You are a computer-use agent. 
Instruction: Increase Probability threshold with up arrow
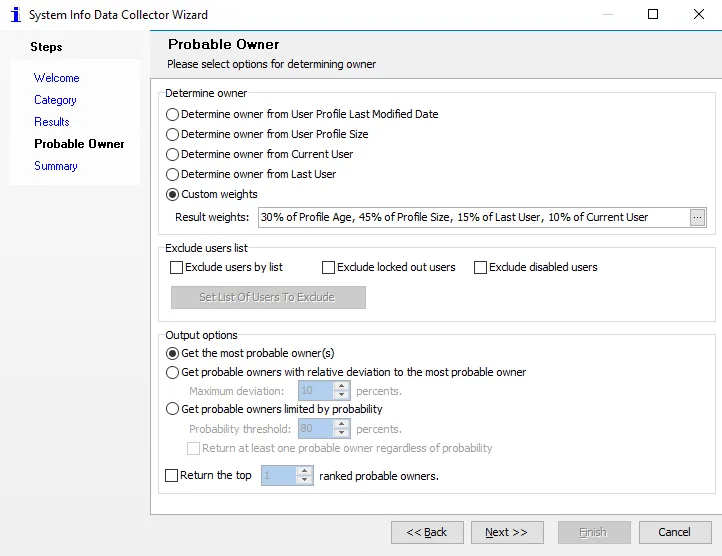341,424
